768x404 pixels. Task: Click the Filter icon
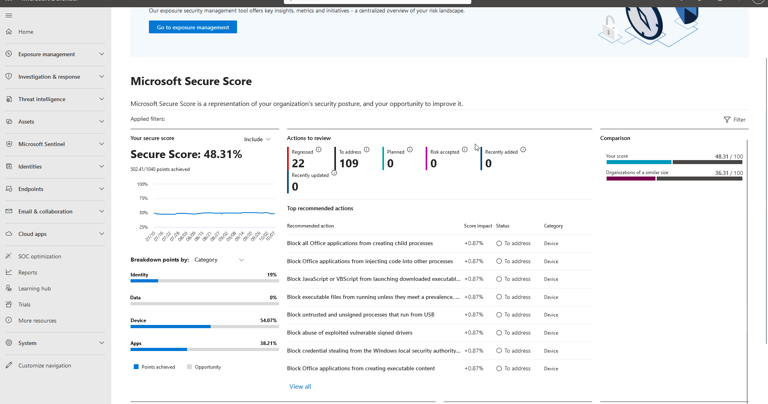point(727,120)
